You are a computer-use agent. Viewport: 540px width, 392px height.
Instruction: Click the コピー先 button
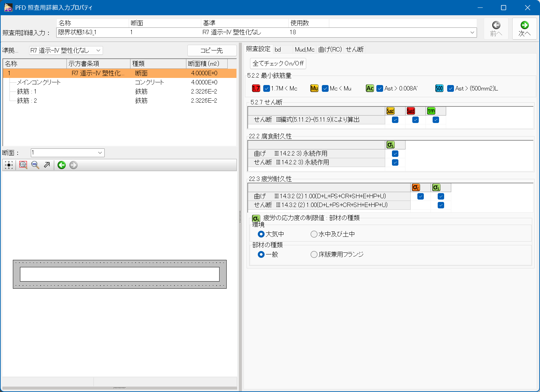(x=212, y=50)
